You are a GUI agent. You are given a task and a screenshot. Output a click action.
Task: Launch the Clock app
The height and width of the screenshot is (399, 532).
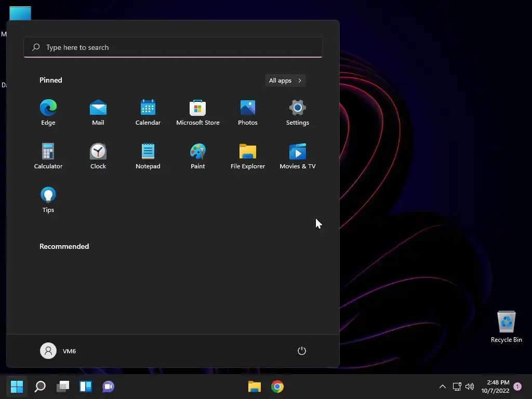click(98, 156)
